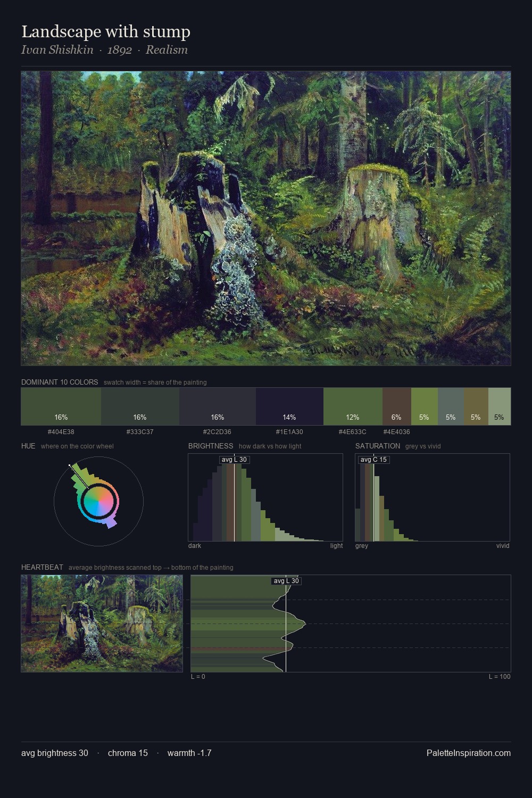Click the heartbeat brightness scan chart

pos(351,624)
